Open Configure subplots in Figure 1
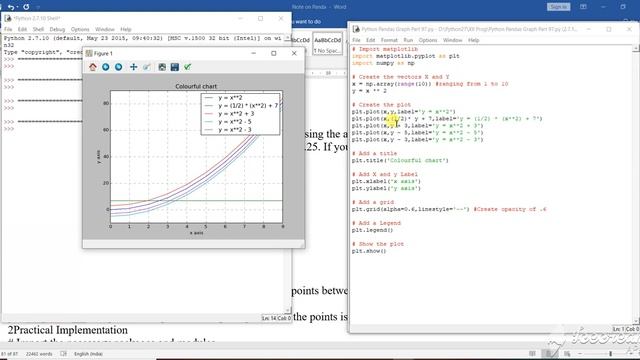Image resolution: width=640 pixels, height=360 pixels. coord(162,67)
